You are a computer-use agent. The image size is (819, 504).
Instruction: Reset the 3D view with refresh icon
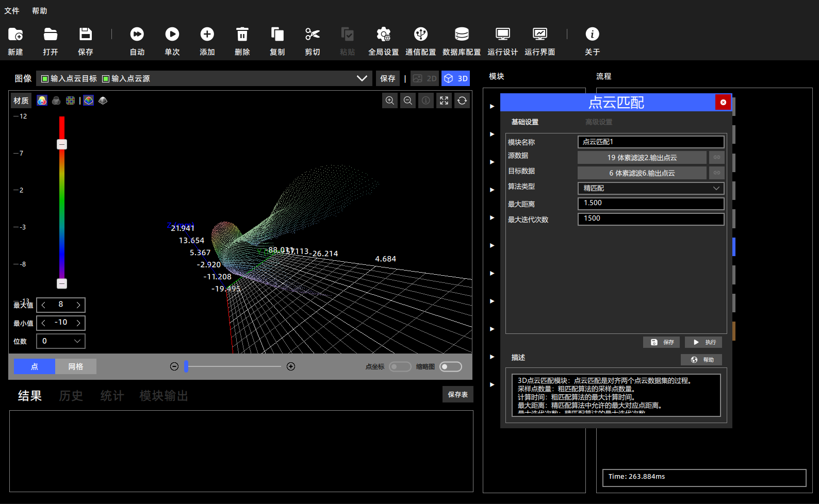point(462,100)
